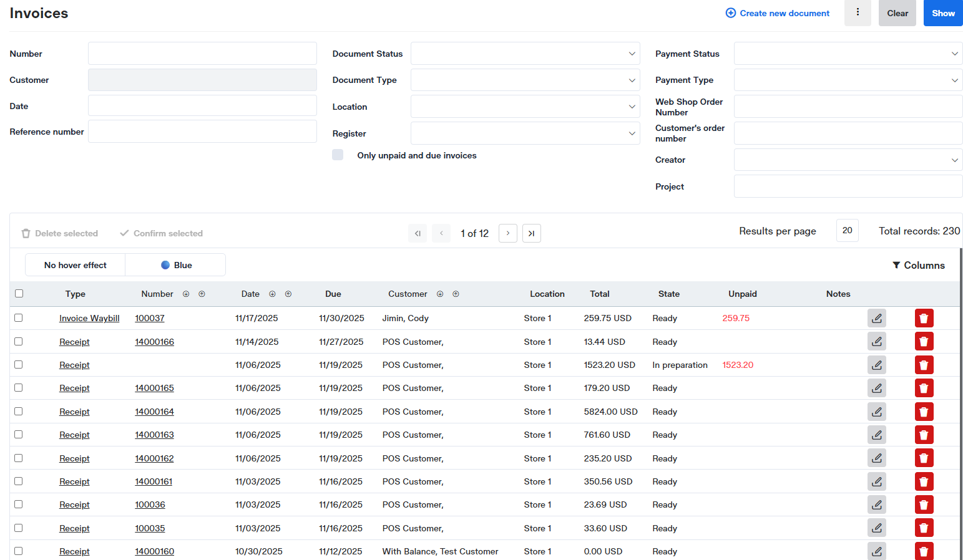963x560 pixels.
Task: Expand the Document Status dropdown
Action: click(525, 54)
